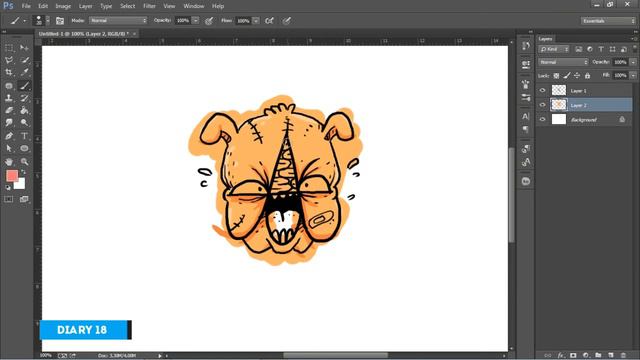Image resolution: width=640 pixels, height=360 pixels.
Task: Open the Brush tool preset picker
Action: coord(17,21)
